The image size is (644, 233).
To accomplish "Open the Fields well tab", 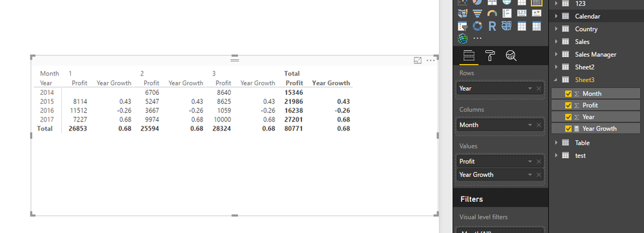I will [x=469, y=56].
